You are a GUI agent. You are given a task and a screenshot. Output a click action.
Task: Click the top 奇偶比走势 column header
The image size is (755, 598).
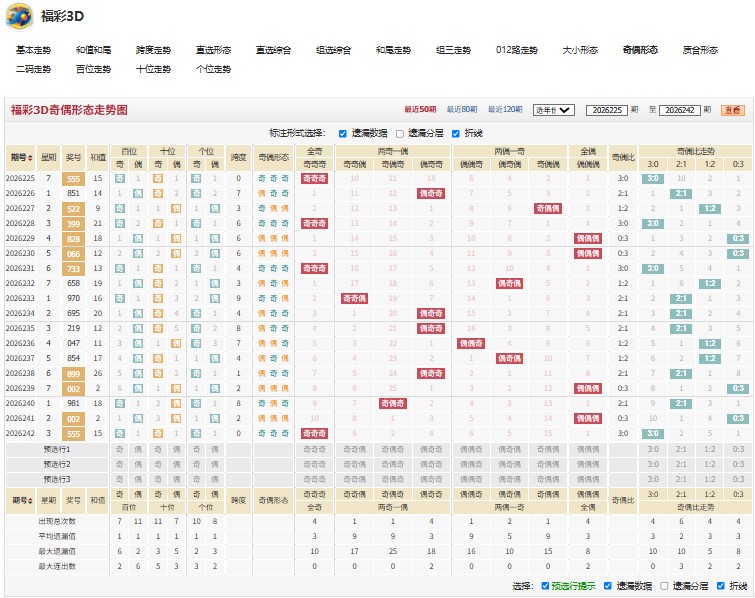click(x=695, y=151)
